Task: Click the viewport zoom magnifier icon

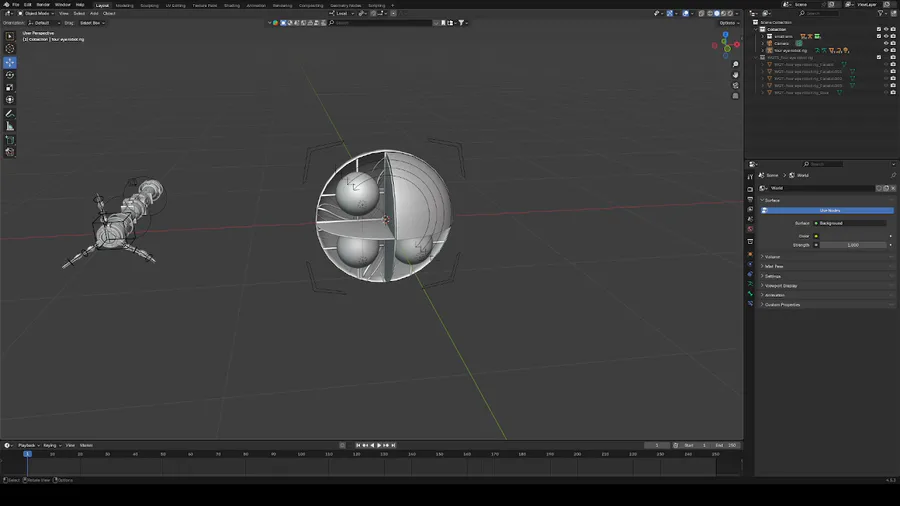Action: (735, 64)
